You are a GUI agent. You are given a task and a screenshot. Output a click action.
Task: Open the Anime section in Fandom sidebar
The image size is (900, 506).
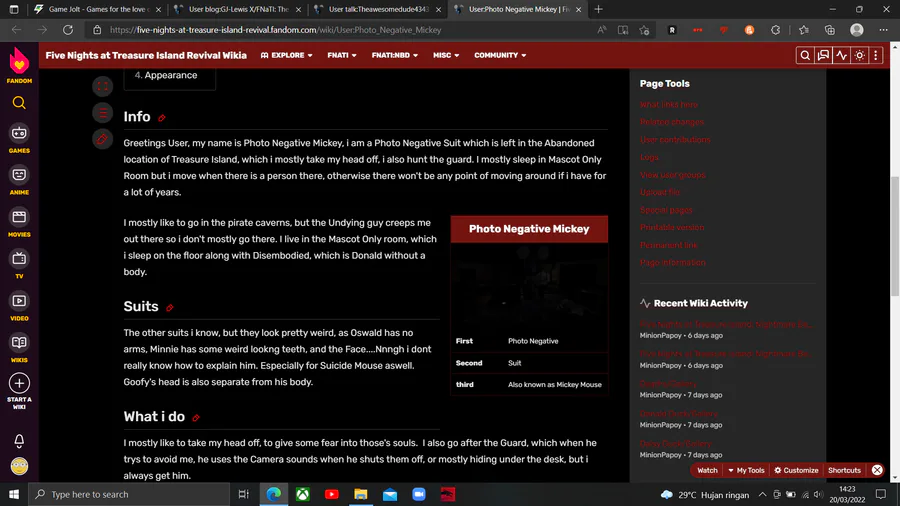tap(19, 181)
